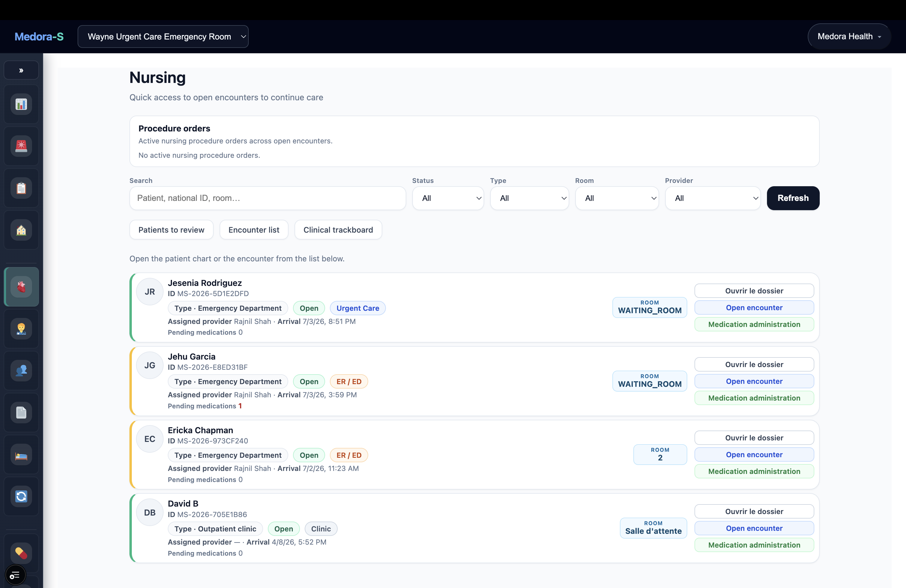Image resolution: width=906 pixels, height=588 pixels.
Task: Open the Medora Health account menu
Action: coord(849,37)
